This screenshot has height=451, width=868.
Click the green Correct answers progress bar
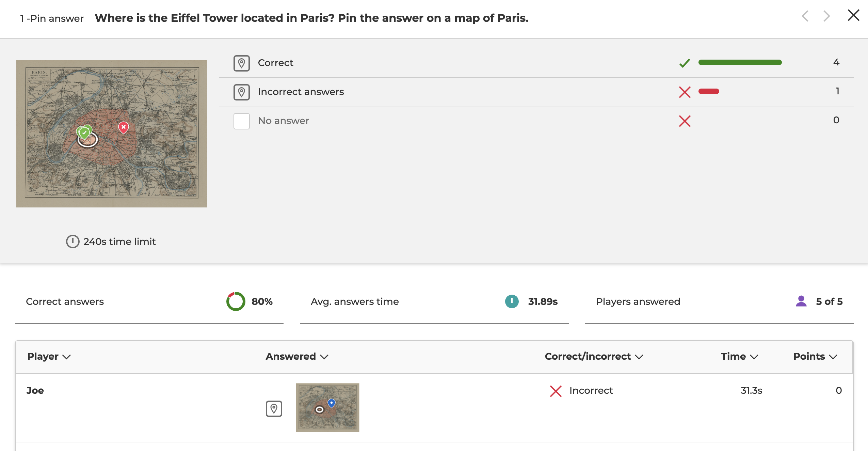pyautogui.click(x=740, y=62)
